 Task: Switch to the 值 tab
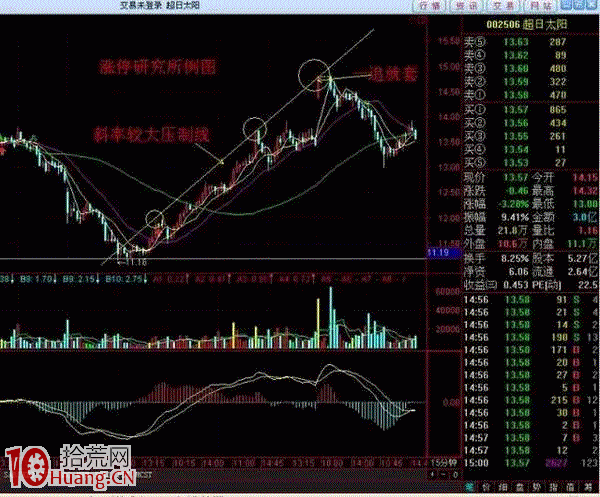tap(570, 487)
